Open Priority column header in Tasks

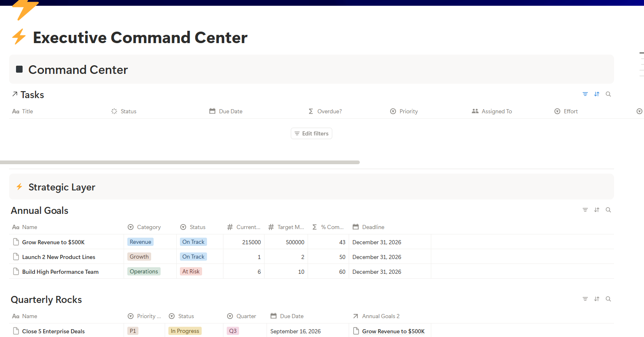point(404,111)
